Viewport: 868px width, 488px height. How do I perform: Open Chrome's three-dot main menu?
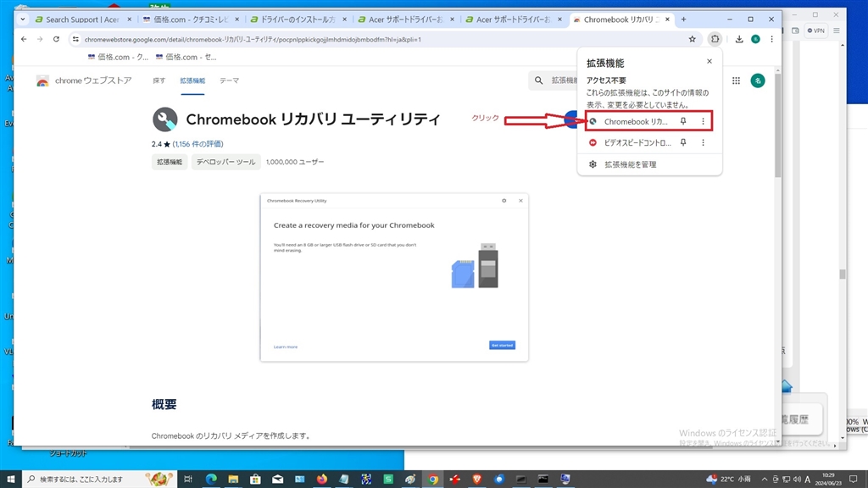click(x=771, y=39)
